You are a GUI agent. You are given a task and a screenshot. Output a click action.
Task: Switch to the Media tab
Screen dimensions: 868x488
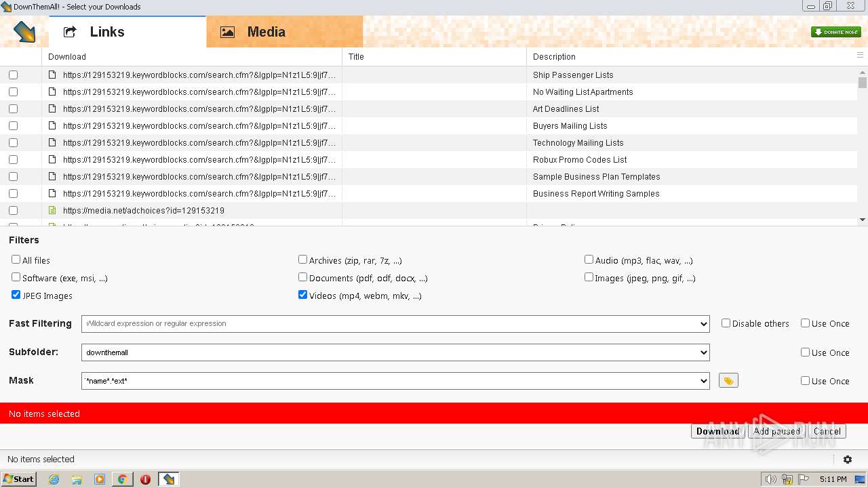(285, 32)
